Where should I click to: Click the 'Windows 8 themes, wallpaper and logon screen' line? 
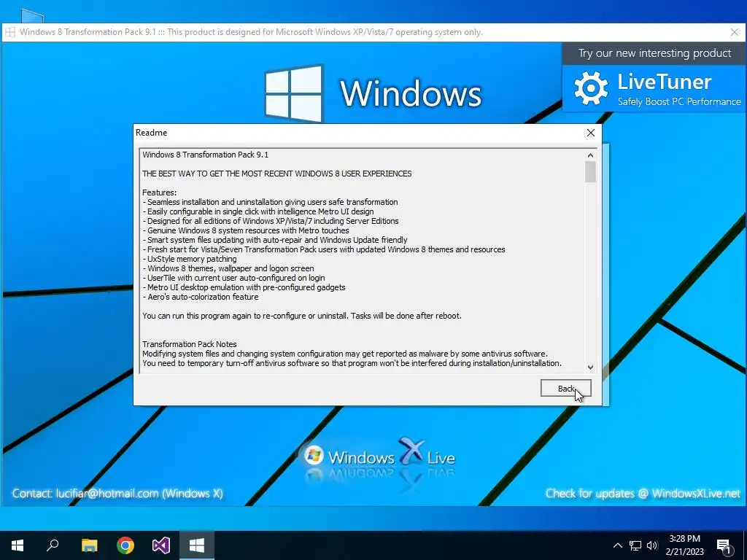(228, 268)
